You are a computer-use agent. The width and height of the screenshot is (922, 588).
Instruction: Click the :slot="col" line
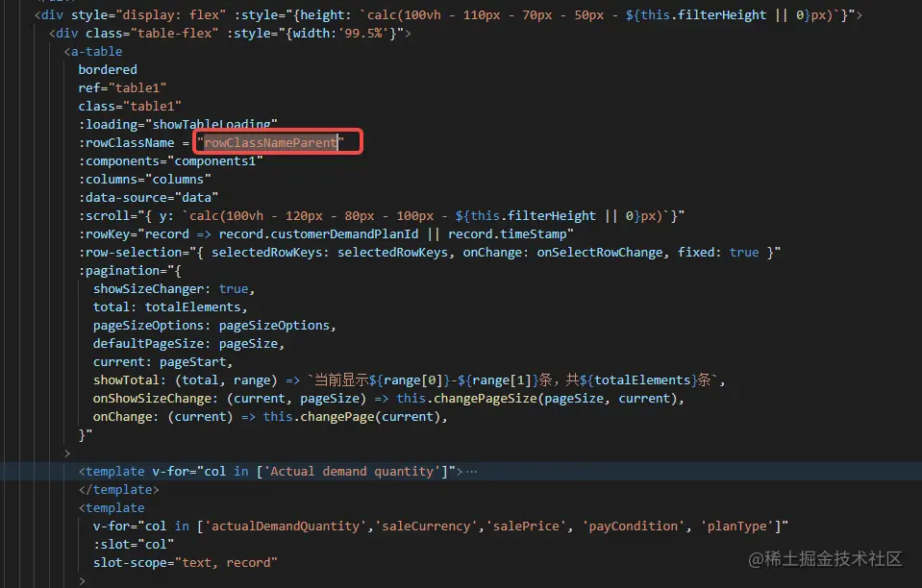pos(134,544)
